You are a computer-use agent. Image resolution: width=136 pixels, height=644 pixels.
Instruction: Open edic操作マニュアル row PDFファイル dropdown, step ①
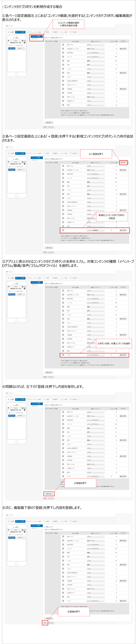[96, 49]
